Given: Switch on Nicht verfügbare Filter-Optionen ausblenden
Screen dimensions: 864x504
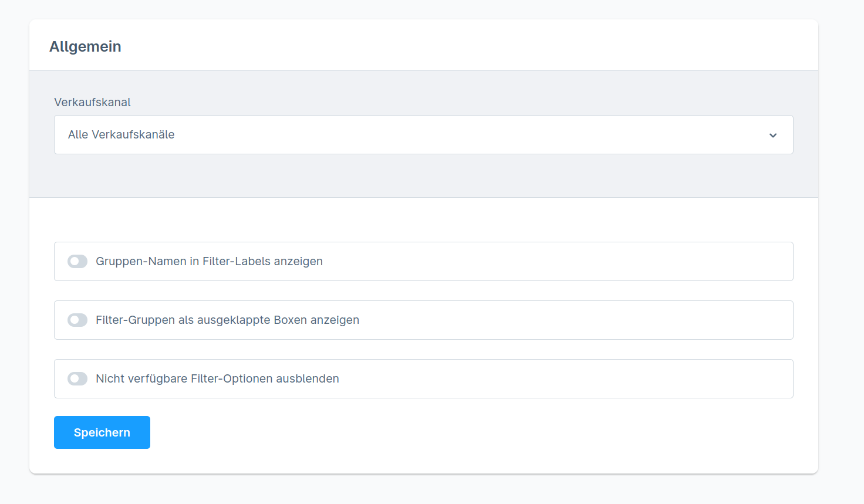Looking at the screenshot, I should click(x=77, y=378).
